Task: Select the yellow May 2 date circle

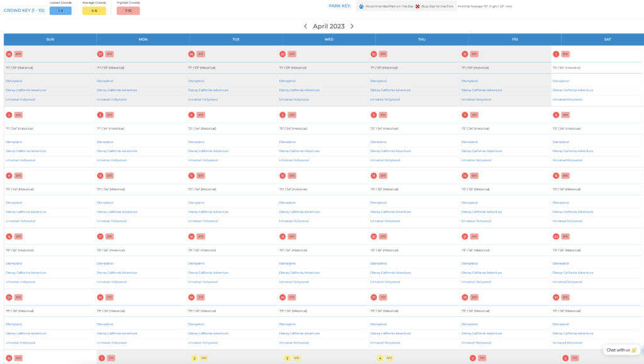Action: tap(195, 358)
